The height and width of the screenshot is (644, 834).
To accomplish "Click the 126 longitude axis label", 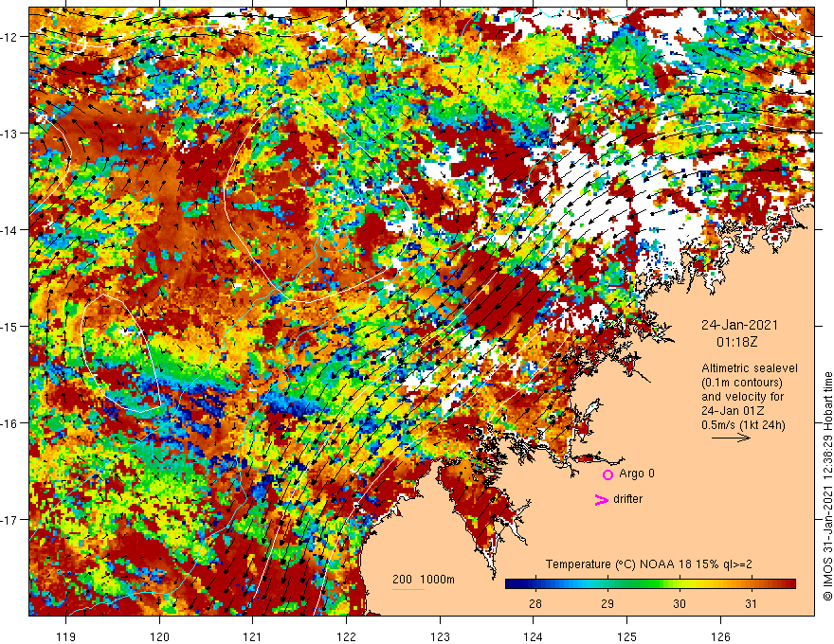I will coord(720,636).
